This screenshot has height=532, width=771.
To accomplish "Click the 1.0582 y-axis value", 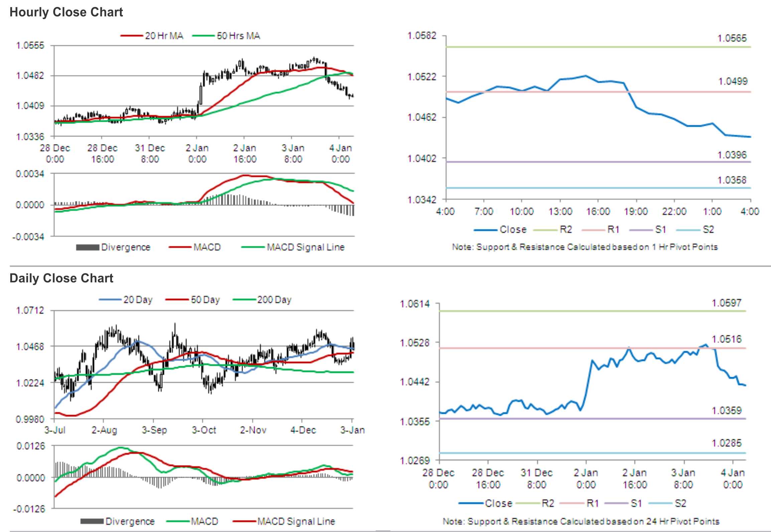I will (x=422, y=36).
